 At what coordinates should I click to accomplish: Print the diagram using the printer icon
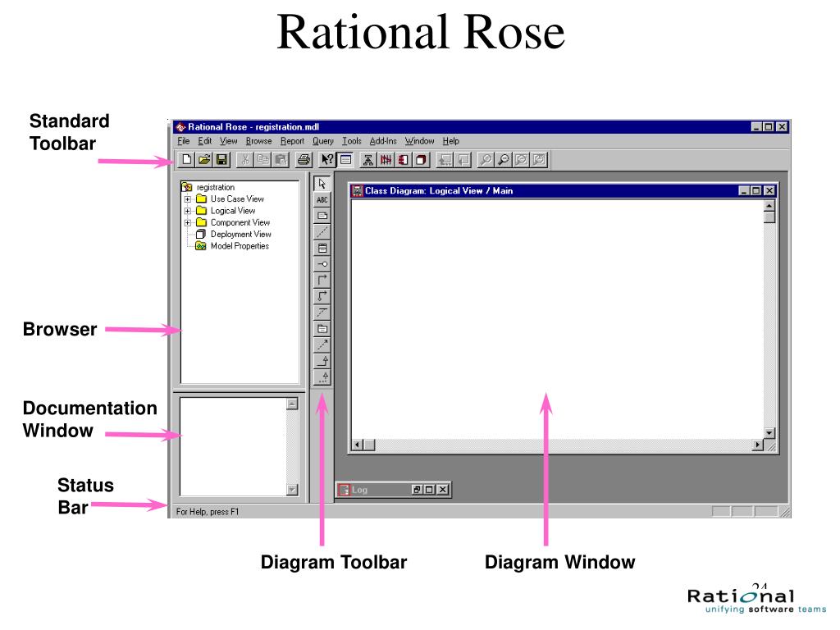tap(304, 160)
